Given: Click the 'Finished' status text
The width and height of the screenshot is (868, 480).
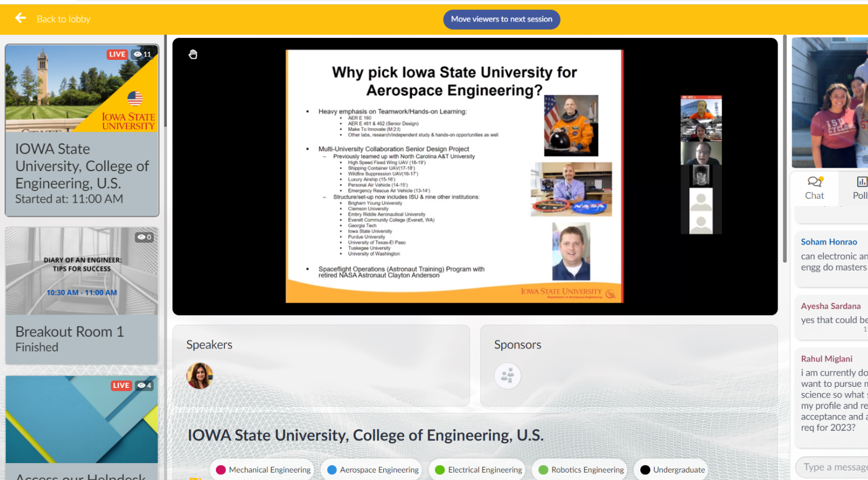Looking at the screenshot, I should (x=37, y=347).
